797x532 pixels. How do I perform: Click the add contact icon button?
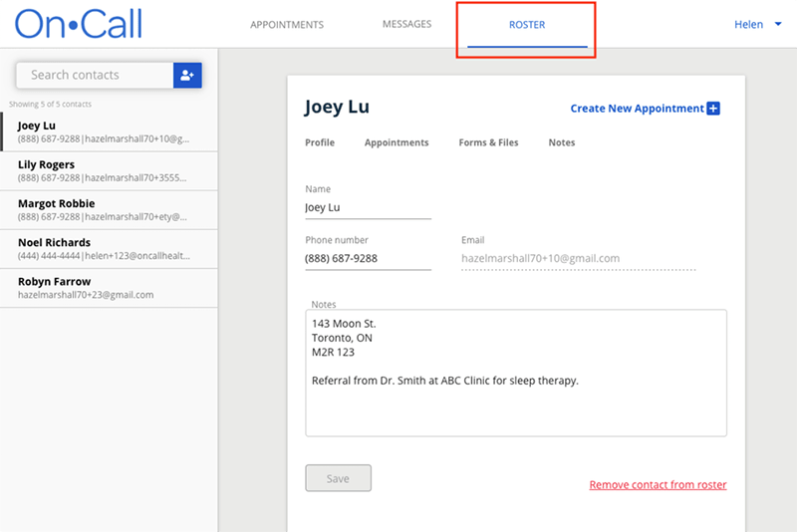click(187, 75)
